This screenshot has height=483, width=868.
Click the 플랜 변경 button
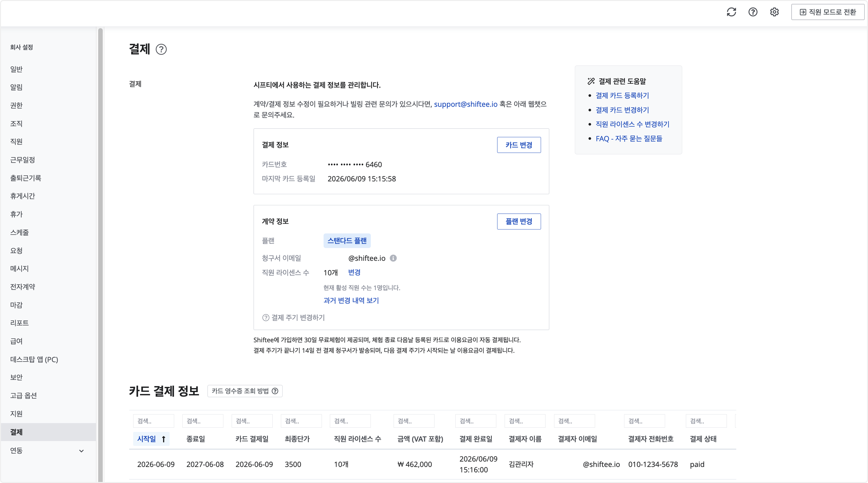point(519,221)
